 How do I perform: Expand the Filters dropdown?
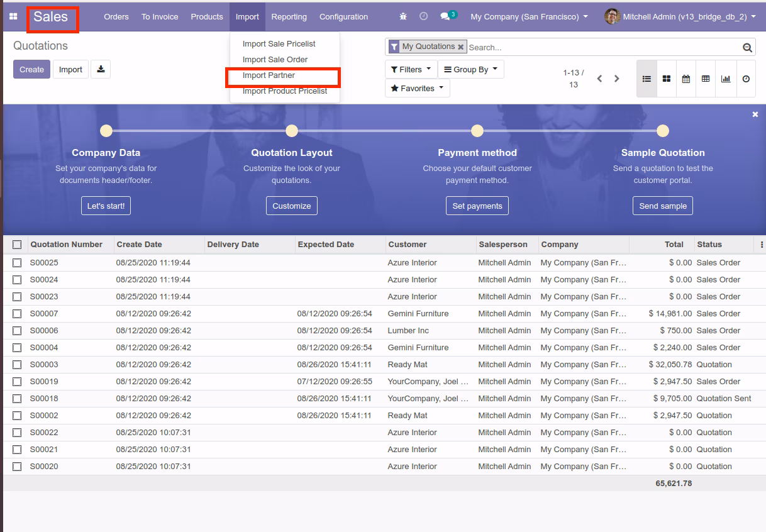[x=411, y=69]
